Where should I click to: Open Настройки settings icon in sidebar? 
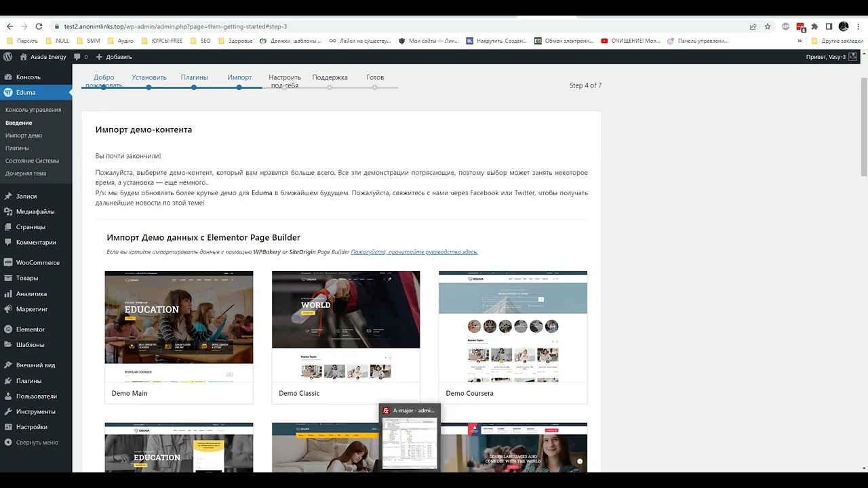(x=8, y=427)
